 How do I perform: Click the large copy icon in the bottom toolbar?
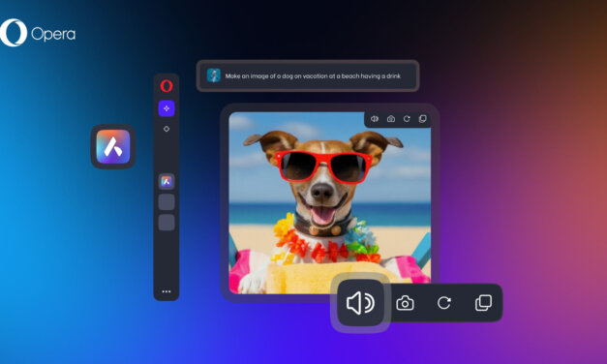[483, 303]
